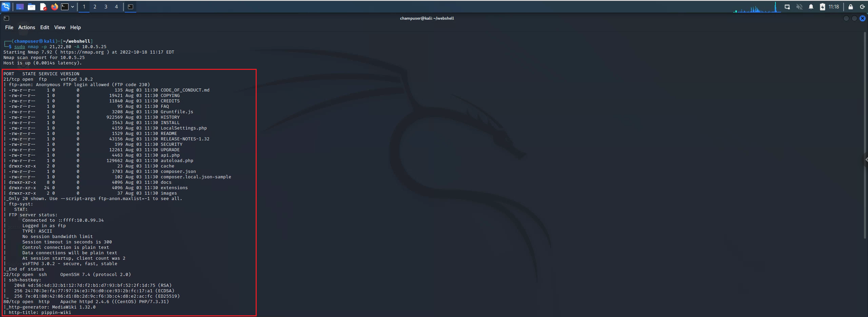This screenshot has height=317, width=868.
Task: Click the SECURITY file name
Action: [172, 144]
